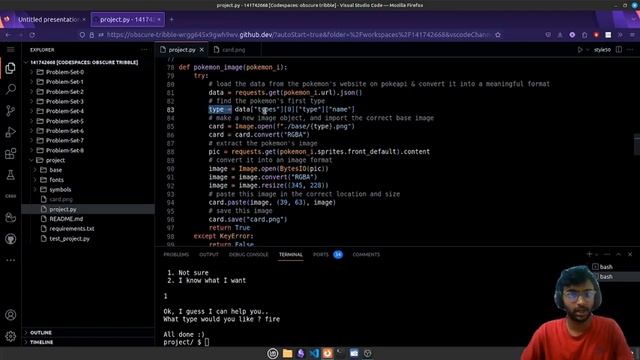Open the Accounts menu icon
Image resolution: width=640 pixels, height=360 pixels.
[11, 315]
